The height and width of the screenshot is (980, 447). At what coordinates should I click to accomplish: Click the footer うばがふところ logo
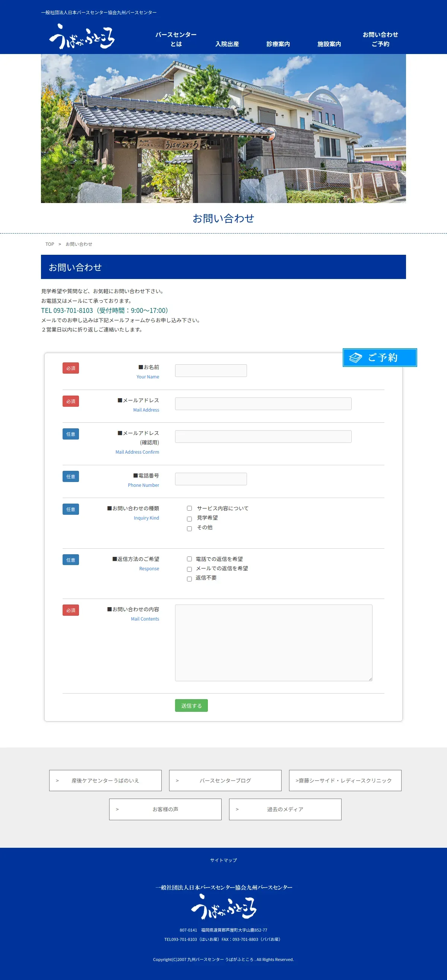(x=224, y=907)
